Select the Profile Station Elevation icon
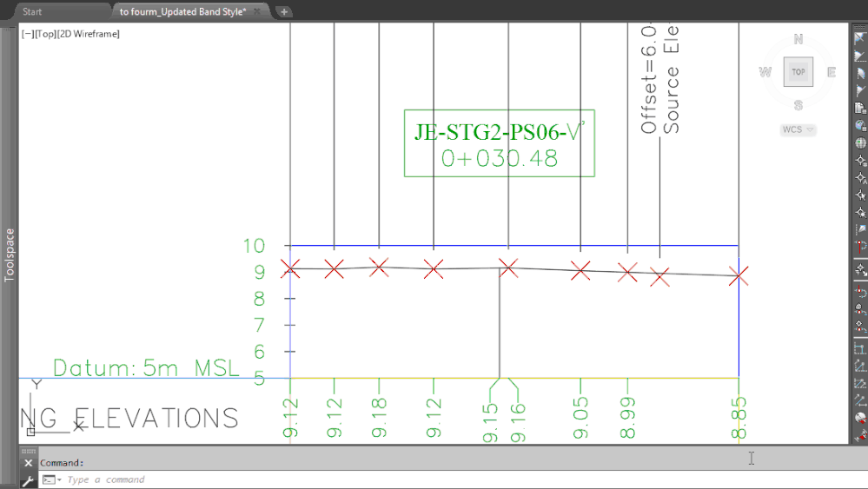 click(x=860, y=348)
